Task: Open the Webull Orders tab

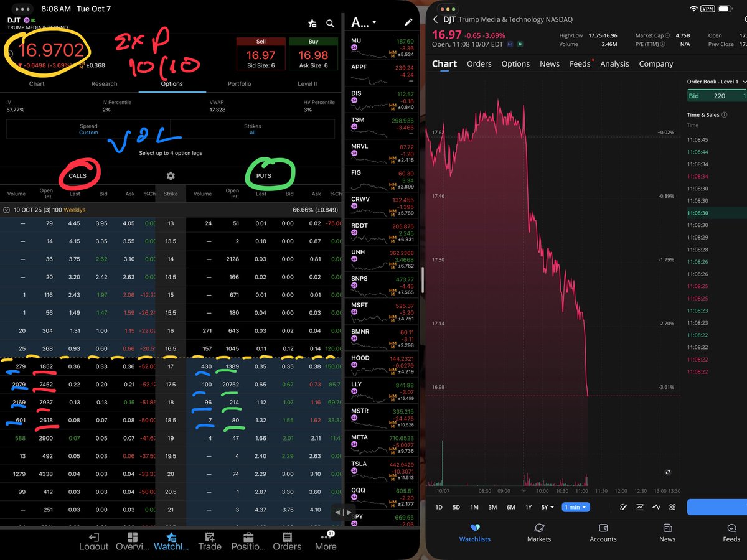Action: coord(479,63)
